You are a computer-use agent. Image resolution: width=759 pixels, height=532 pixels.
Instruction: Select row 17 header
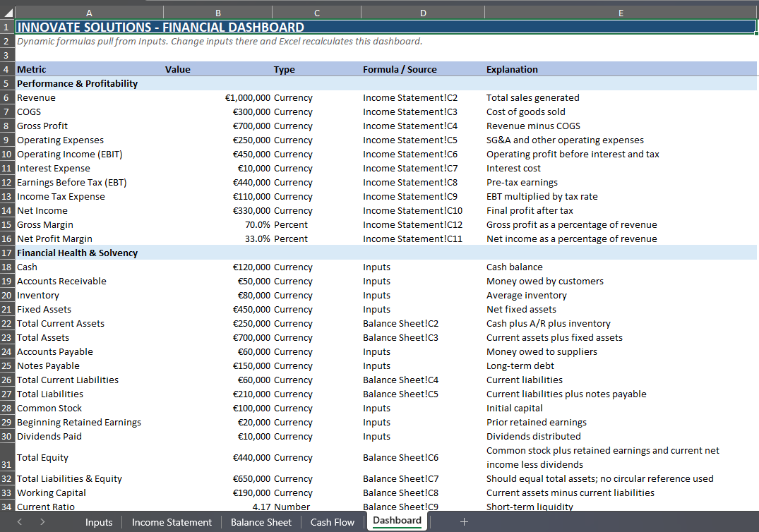pyautogui.click(x=7, y=253)
